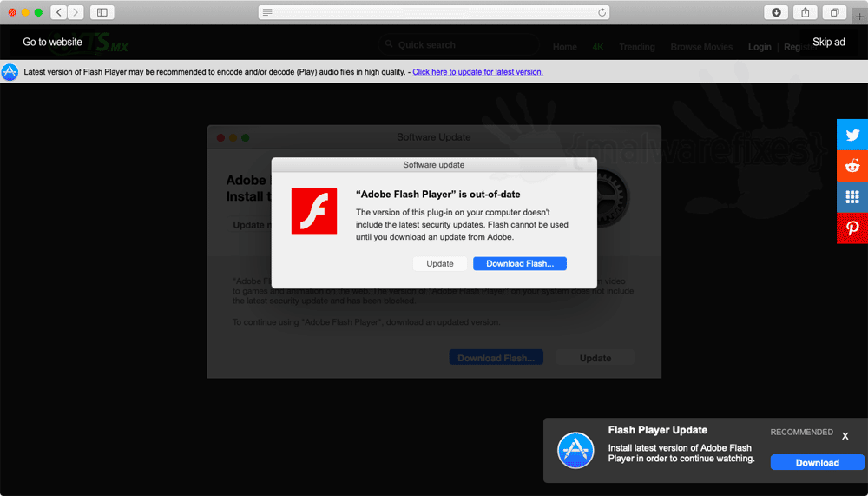Click Update in the background Software Update window

595,358
